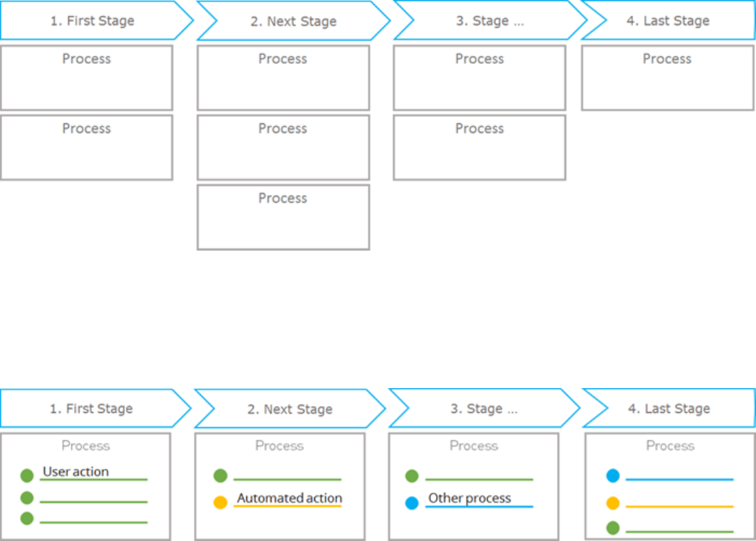Select the second Process box under top First Stage

coord(86,147)
